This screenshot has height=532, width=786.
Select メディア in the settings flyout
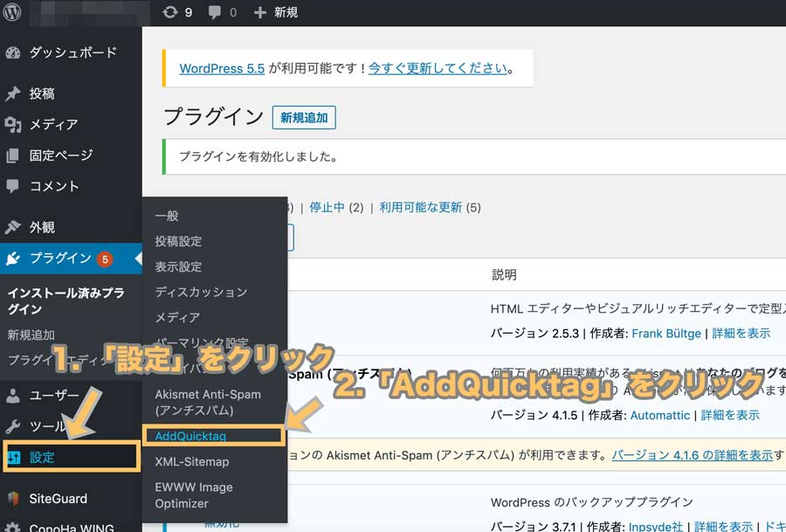(x=177, y=317)
